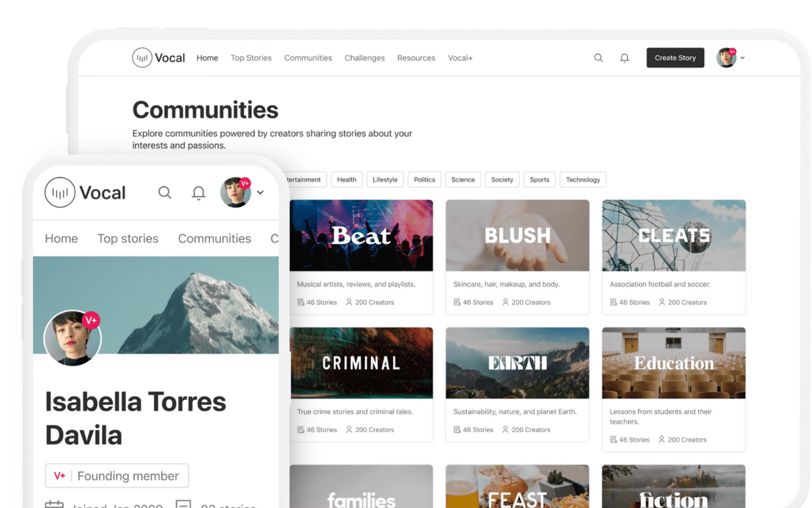
Task: Tap the mobile search magnifier icon
Action: point(165,193)
